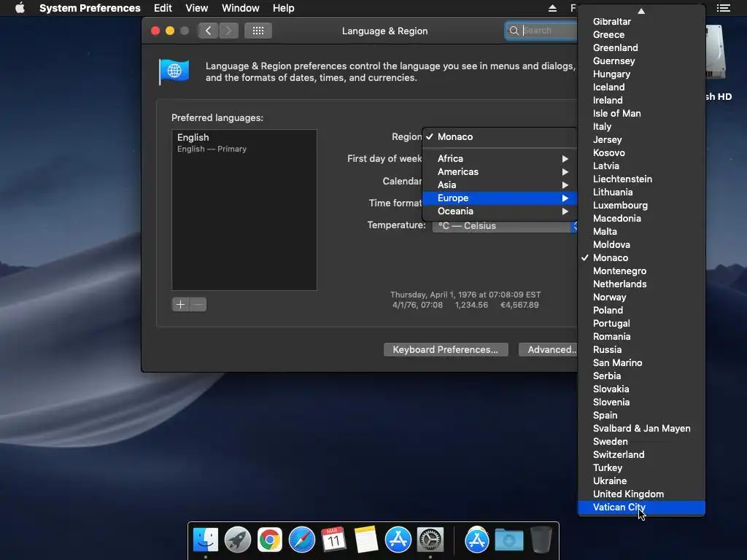Click the Search field

[543, 31]
